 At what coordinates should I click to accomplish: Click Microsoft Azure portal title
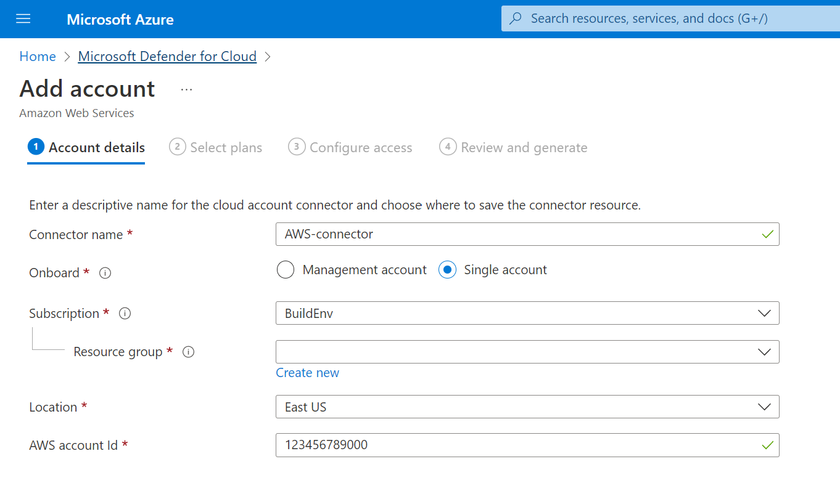[120, 19]
